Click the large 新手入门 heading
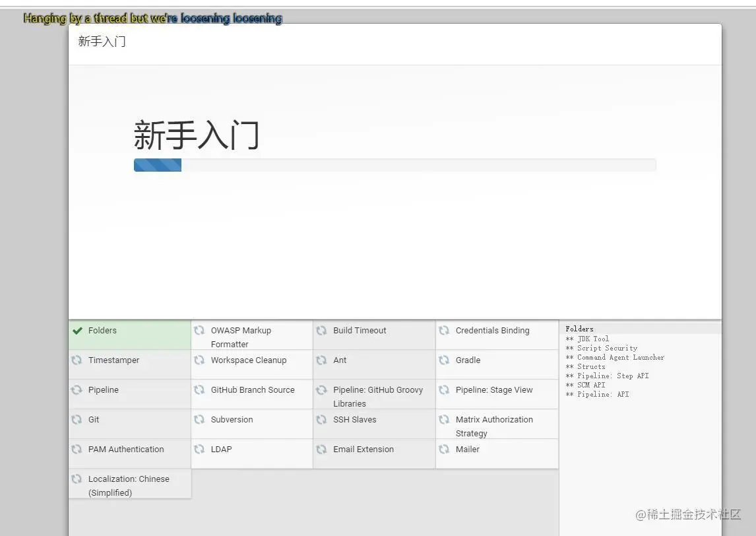Viewport: 756px width, 536px height. pos(196,135)
